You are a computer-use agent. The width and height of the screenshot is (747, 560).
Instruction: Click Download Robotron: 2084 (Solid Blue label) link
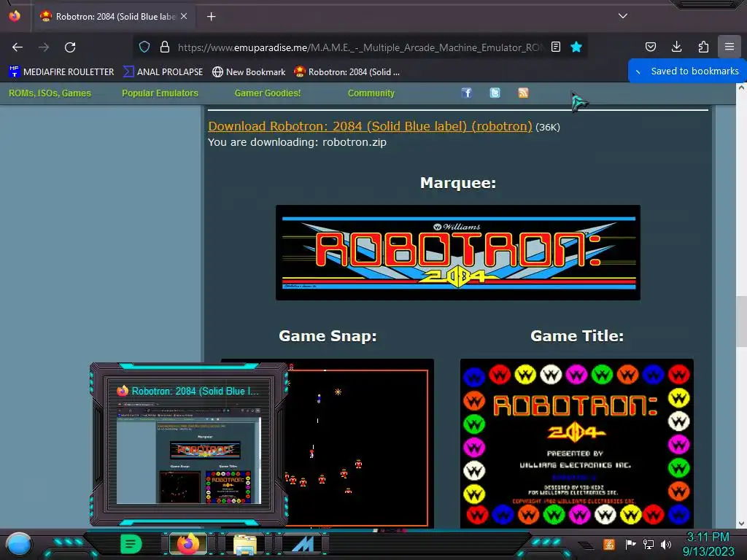tap(370, 126)
